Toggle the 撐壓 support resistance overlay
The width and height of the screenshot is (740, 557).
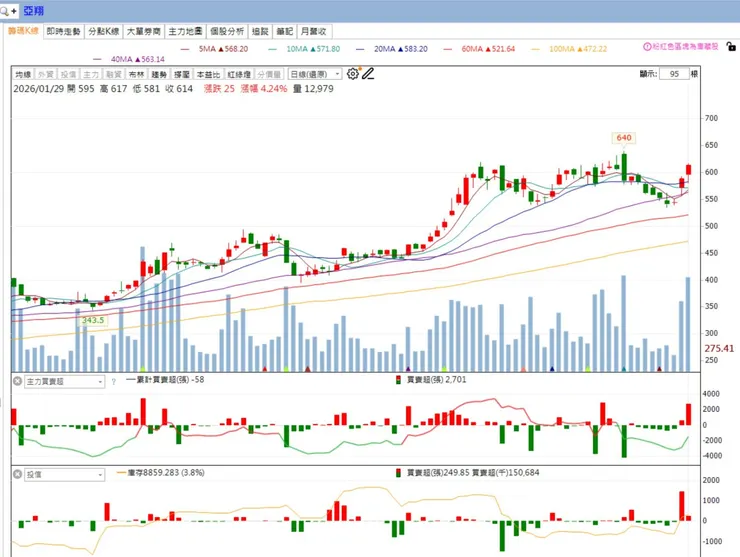[x=182, y=75]
